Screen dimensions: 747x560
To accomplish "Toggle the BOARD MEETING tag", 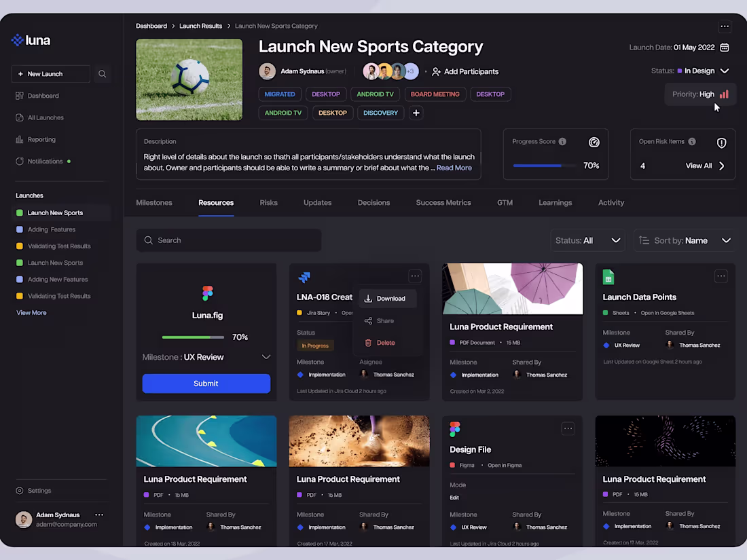I will click(435, 94).
